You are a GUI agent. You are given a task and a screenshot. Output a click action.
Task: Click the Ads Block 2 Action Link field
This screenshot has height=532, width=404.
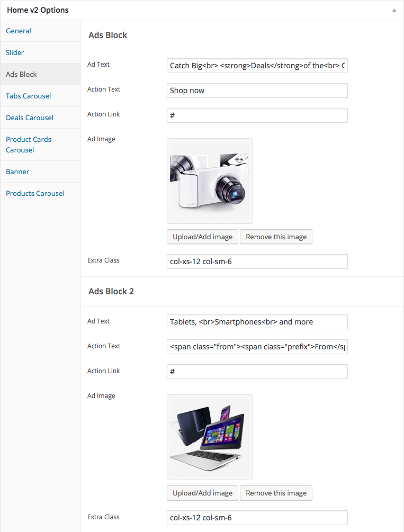tap(257, 372)
